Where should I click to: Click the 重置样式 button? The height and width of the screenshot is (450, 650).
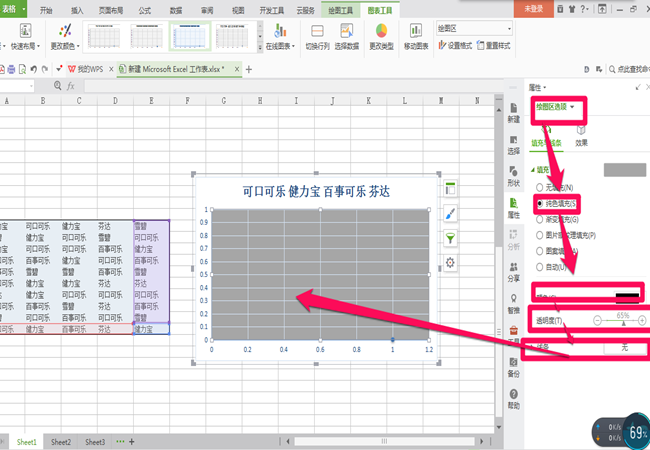(494, 46)
